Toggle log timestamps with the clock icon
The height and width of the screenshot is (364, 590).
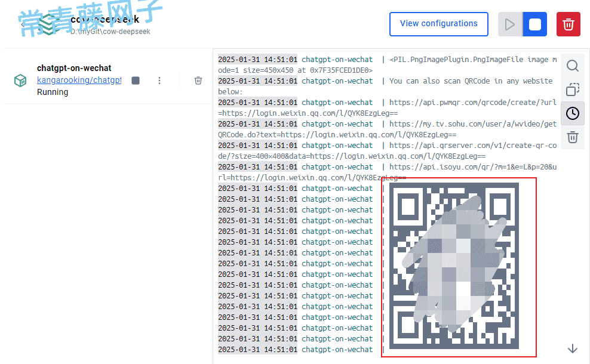[x=573, y=113]
